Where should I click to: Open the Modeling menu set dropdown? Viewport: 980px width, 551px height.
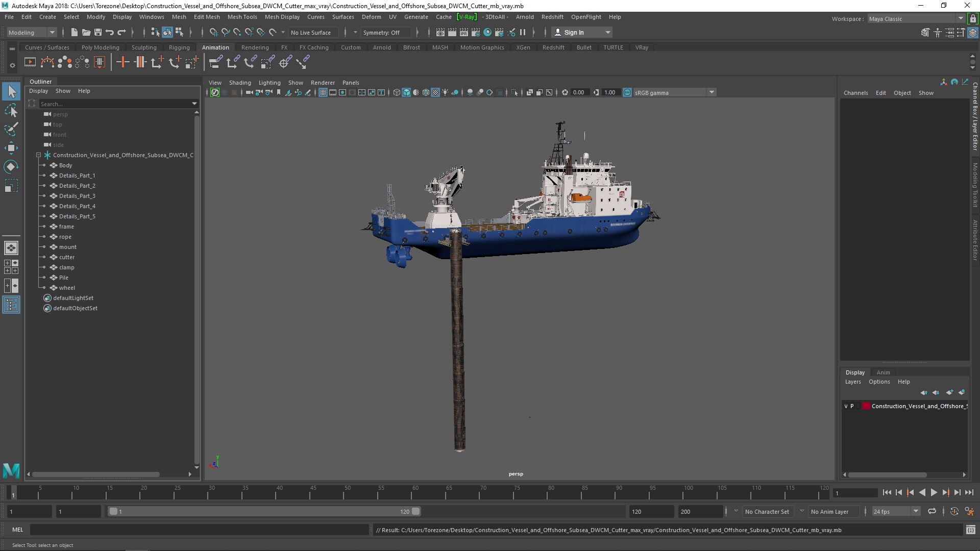pos(32,32)
